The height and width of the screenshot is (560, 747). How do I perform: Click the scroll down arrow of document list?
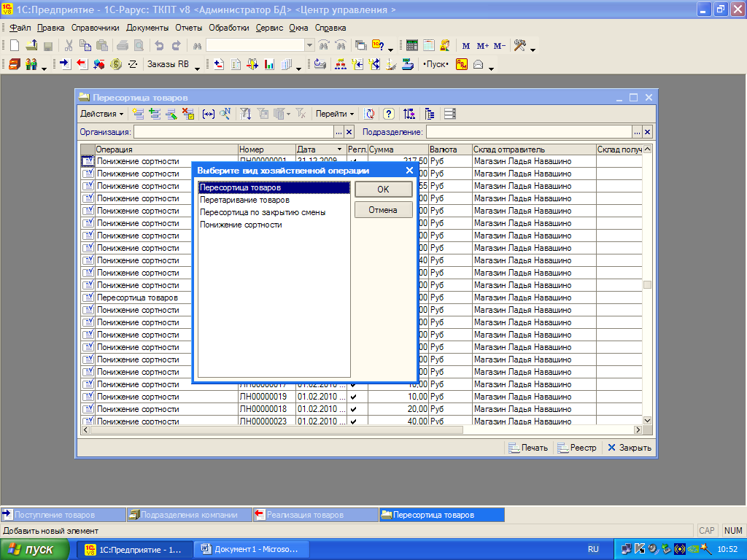coord(647,421)
